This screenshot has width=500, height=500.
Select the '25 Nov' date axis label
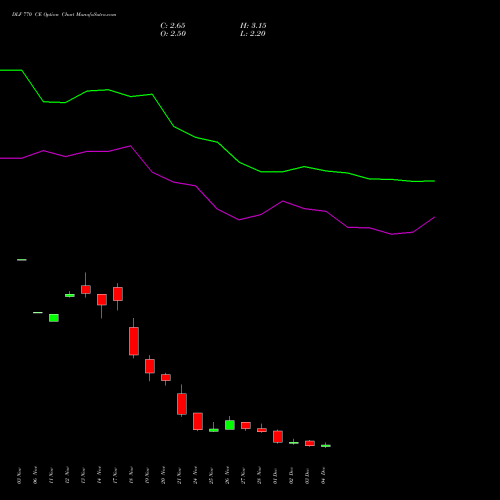pyautogui.click(x=211, y=475)
